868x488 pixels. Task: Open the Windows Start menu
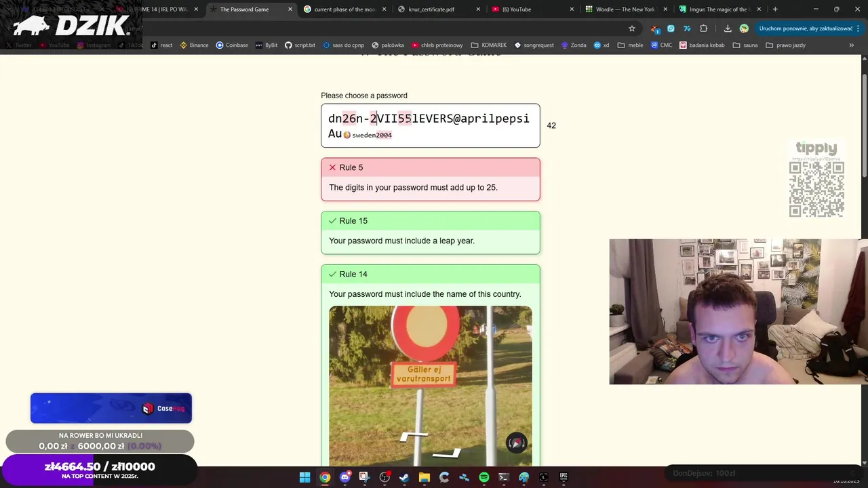305,477
